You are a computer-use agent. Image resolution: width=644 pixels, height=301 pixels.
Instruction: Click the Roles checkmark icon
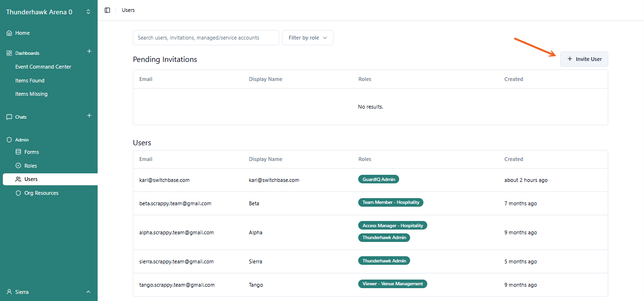19,166
